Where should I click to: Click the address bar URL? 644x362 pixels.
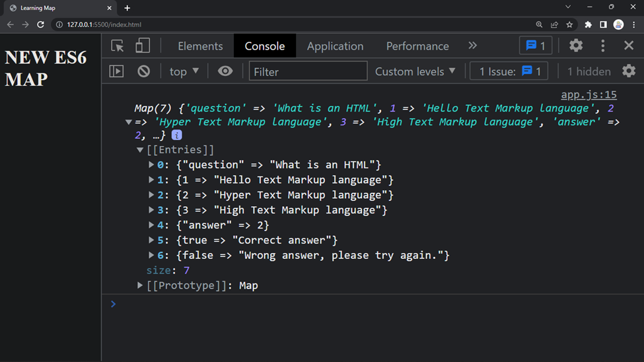coord(104,24)
